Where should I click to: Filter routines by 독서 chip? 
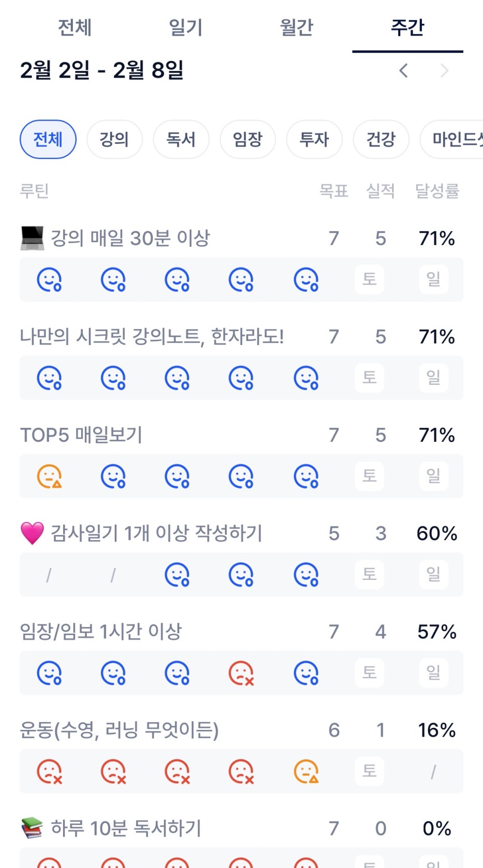(x=181, y=139)
